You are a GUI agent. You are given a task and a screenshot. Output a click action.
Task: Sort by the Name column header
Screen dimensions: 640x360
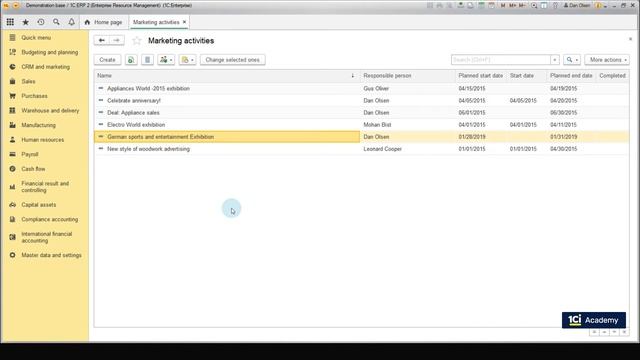pyautogui.click(x=227, y=76)
